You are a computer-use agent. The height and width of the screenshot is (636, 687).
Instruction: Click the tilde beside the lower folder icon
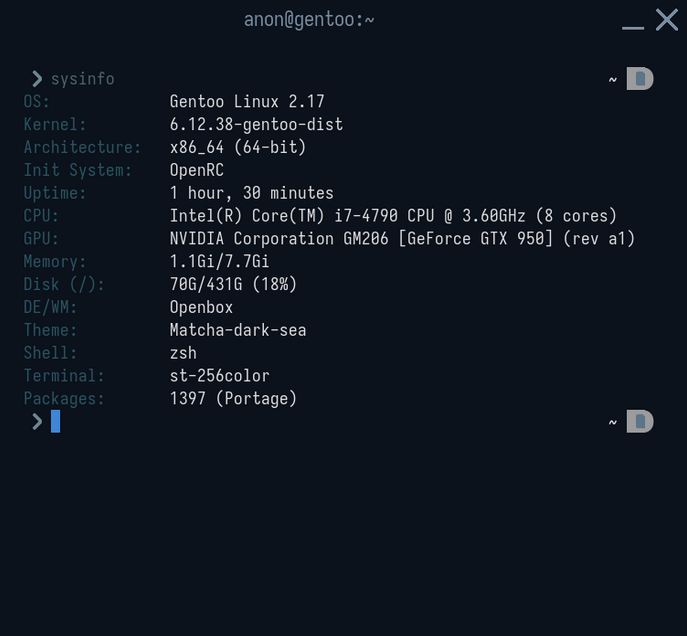coord(613,422)
